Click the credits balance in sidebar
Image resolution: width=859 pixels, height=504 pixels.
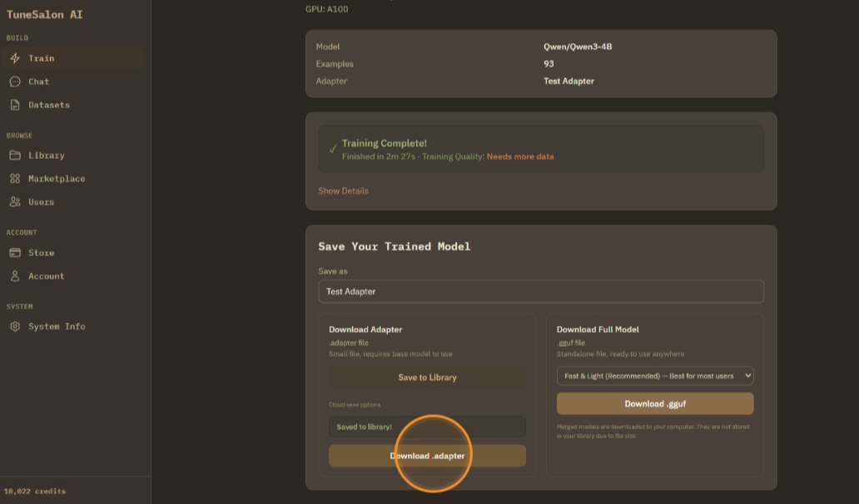click(x=35, y=492)
